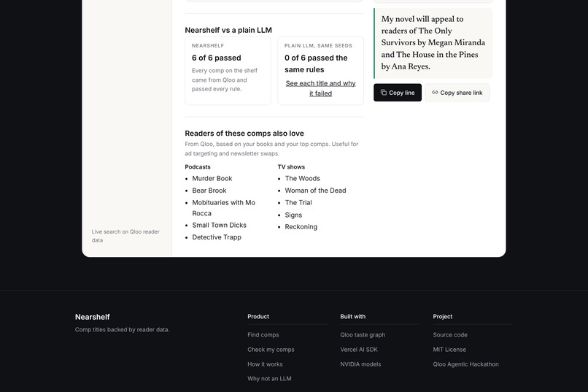The width and height of the screenshot is (588, 392).
Task: Select the Murder Book podcast entry
Action: [x=212, y=178]
